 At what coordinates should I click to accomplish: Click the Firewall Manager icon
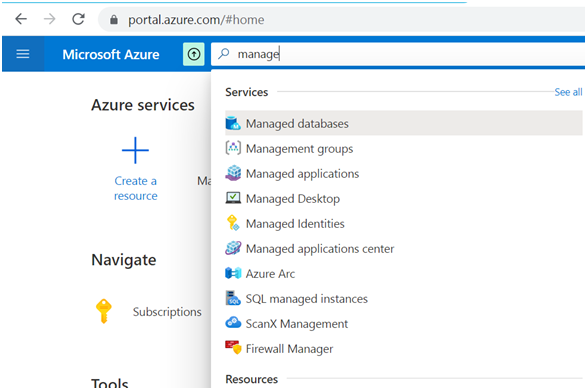[x=233, y=348]
